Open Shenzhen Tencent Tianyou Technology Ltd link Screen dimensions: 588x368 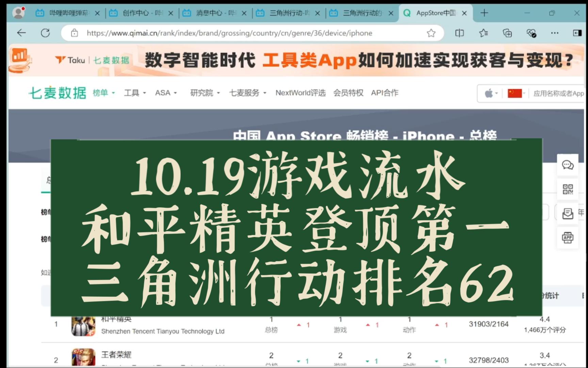[x=163, y=331]
